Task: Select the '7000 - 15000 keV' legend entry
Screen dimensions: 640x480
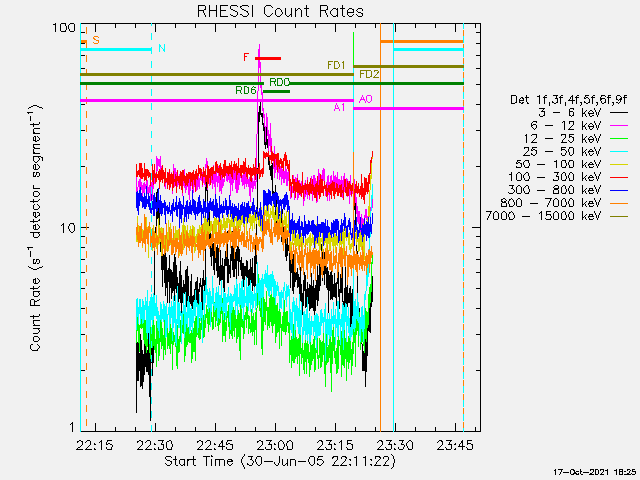Action: 557,216
